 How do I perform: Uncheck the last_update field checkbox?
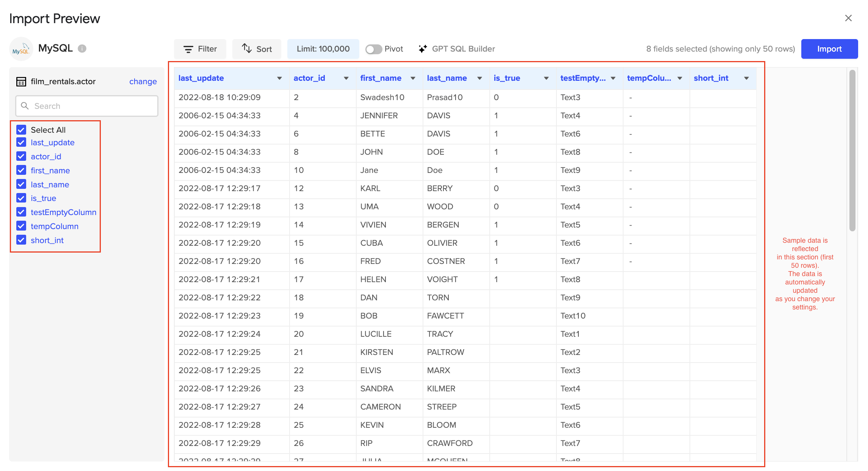(21, 142)
